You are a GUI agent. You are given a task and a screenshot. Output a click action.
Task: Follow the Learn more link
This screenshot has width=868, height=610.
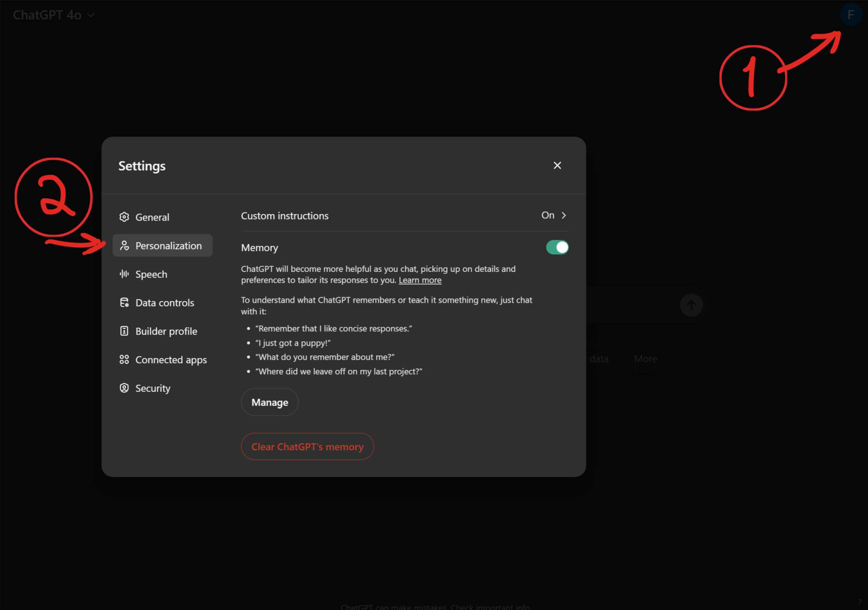pos(420,280)
